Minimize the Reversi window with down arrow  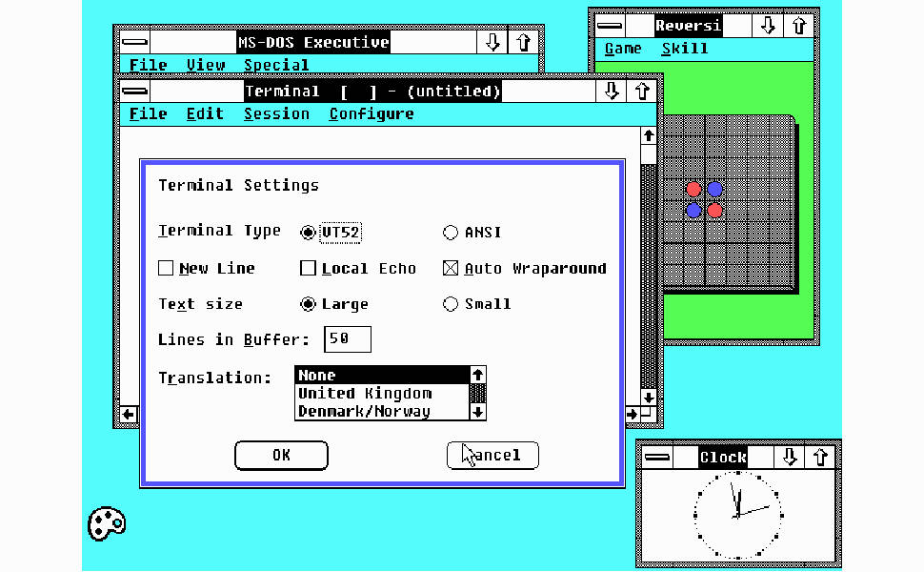pyautogui.click(x=766, y=26)
